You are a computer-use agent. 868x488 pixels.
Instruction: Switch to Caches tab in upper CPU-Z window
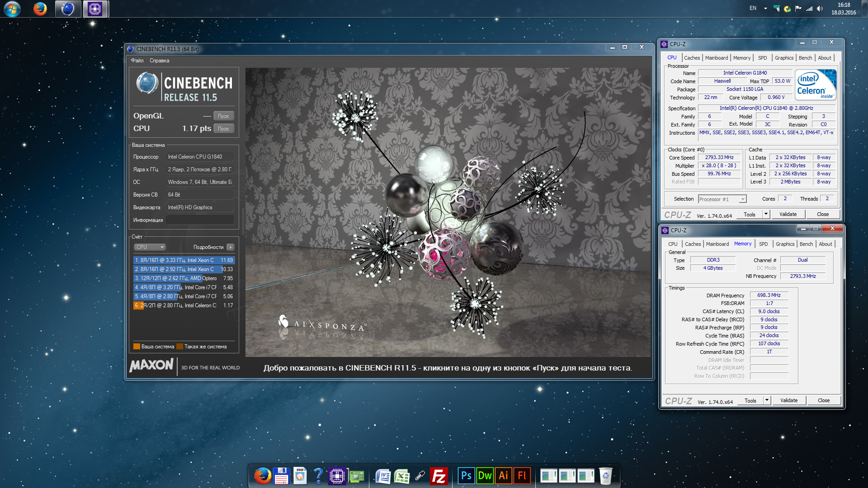click(692, 58)
